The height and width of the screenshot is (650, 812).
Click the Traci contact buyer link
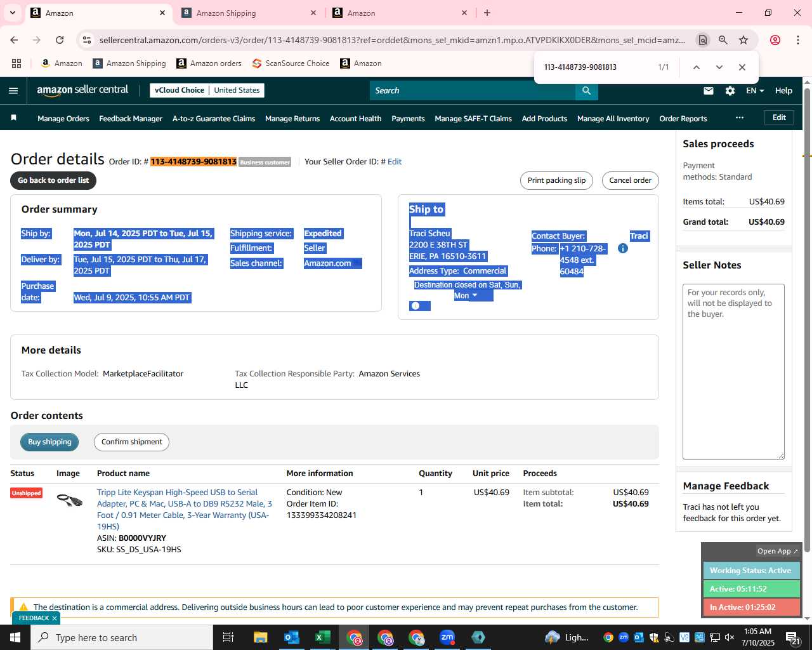[639, 236]
